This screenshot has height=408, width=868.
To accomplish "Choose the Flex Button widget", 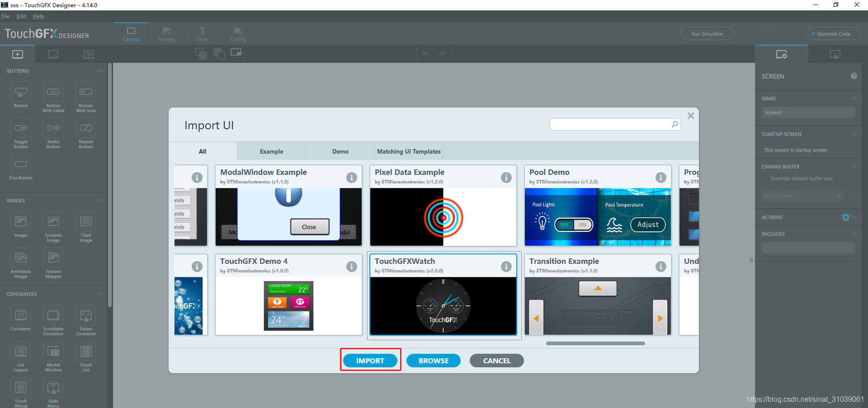I will click(x=21, y=164).
